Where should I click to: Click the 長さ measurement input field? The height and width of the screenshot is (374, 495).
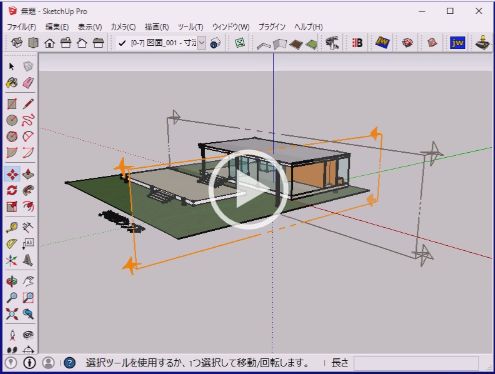click(x=416, y=363)
